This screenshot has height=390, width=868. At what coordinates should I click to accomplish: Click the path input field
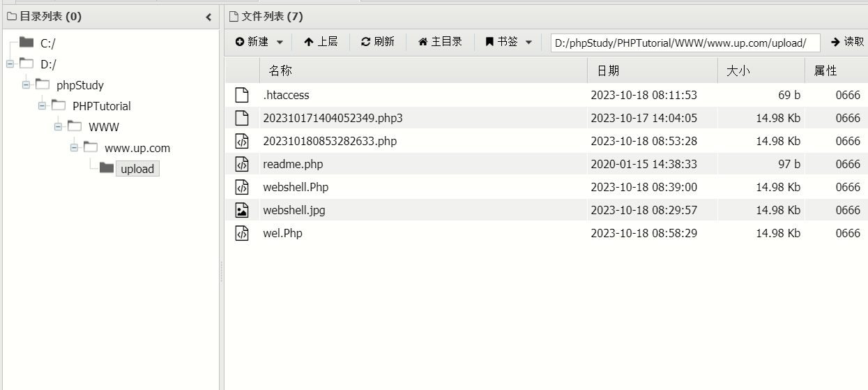[685, 43]
